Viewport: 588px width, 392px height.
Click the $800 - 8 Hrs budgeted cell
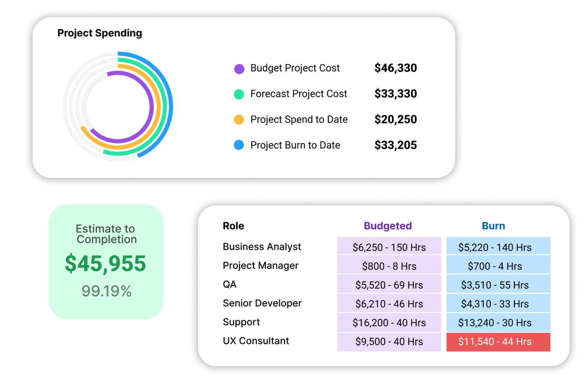click(389, 265)
